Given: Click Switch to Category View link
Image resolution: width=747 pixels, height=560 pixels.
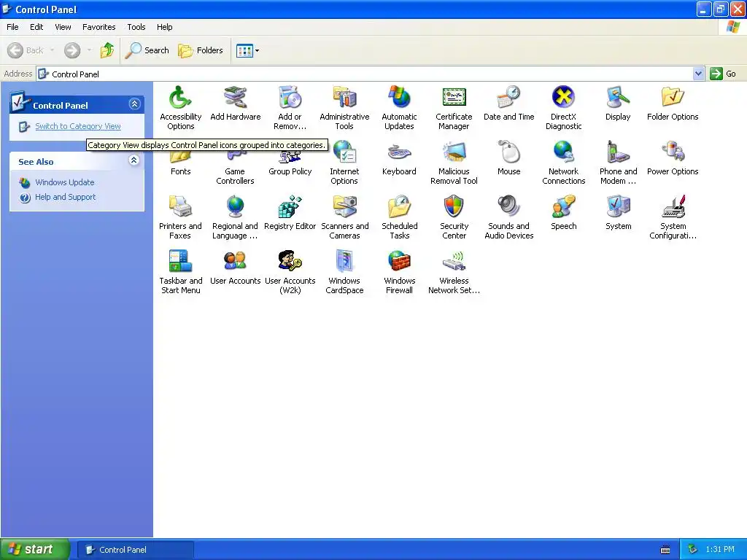Looking at the screenshot, I should point(78,126).
